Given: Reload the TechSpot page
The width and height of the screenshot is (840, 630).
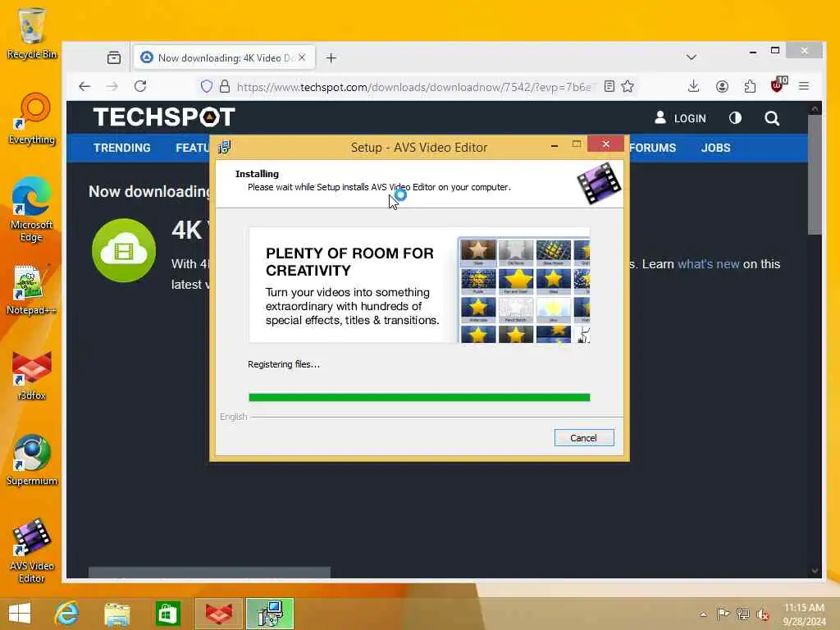Looking at the screenshot, I should coord(140,86).
